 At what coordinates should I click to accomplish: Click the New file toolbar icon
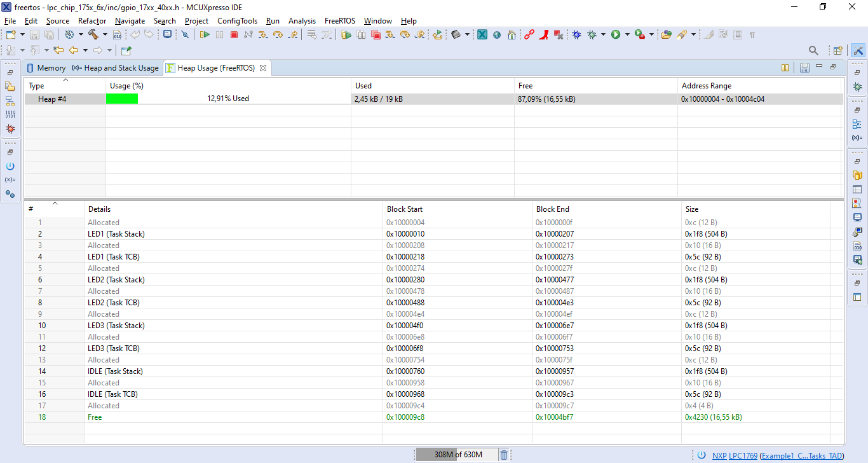(11, 34)
